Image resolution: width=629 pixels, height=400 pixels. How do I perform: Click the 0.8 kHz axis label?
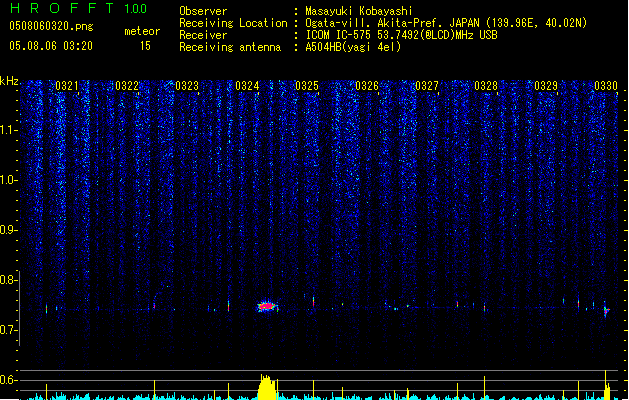click(8, 280)
